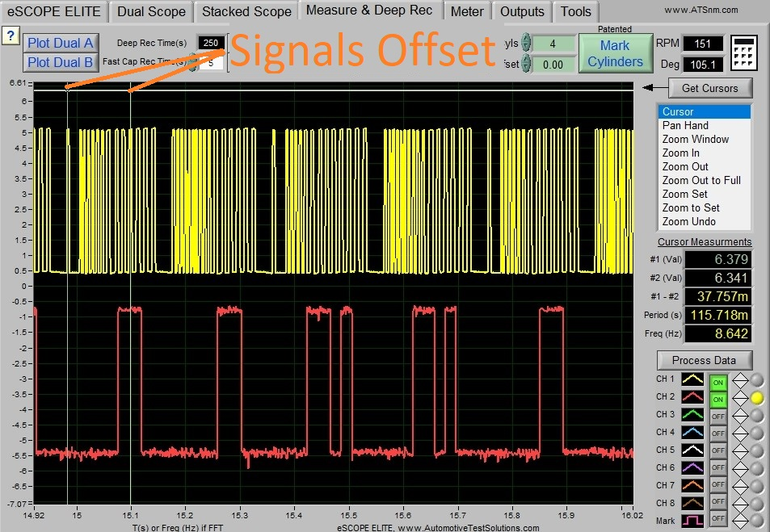Open the Stacked Scope tab

[x=246, y=11]
